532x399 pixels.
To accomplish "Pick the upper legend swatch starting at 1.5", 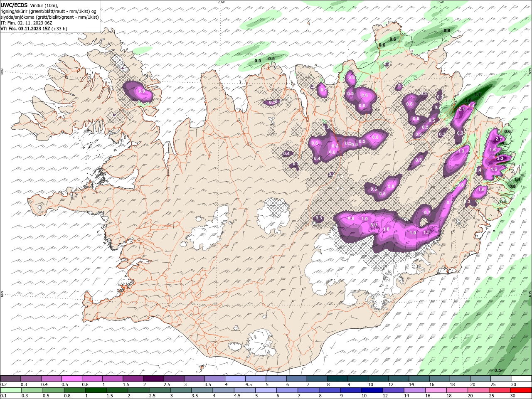I will pos(133,379).
